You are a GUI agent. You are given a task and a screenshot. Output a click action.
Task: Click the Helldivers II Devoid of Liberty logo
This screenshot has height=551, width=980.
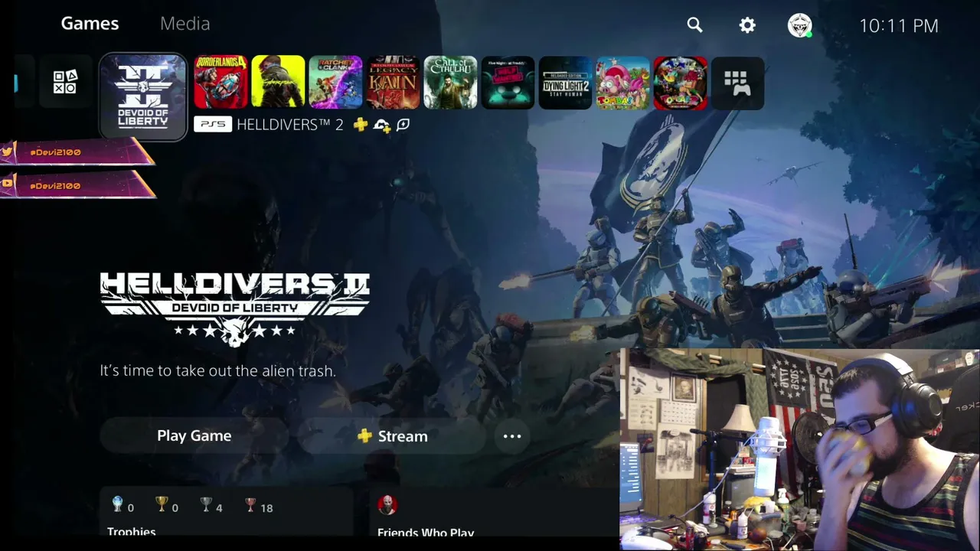click(234, 308)
